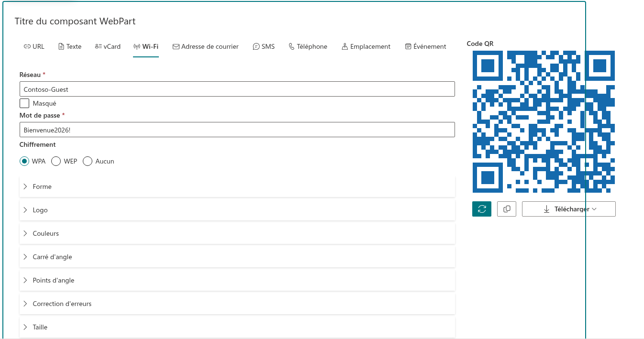The width and height of the screenshot is (644, 339).
Task: Choose WEP encryption radio button
Action: point(56,161)
